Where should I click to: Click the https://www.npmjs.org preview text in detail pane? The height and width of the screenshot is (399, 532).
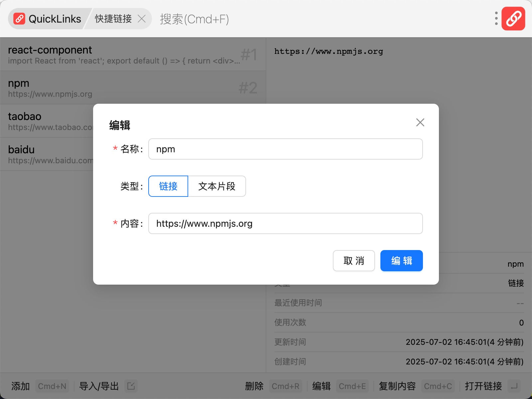click(x=329, y=52)
